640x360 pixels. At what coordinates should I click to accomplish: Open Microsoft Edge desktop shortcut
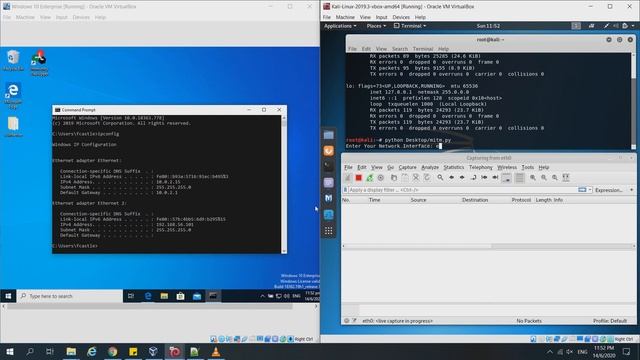tap(13, 96)
